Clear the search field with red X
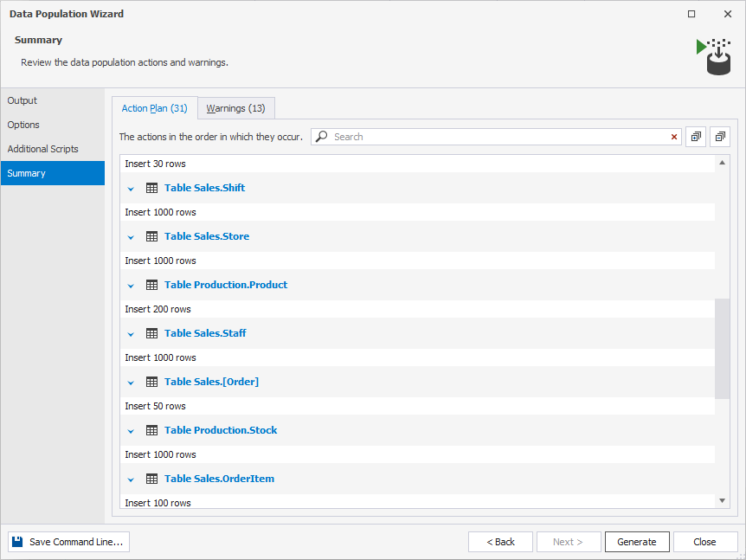Image resolution: width=746 pixels, height=560 pixels. [x=673, y=137]
